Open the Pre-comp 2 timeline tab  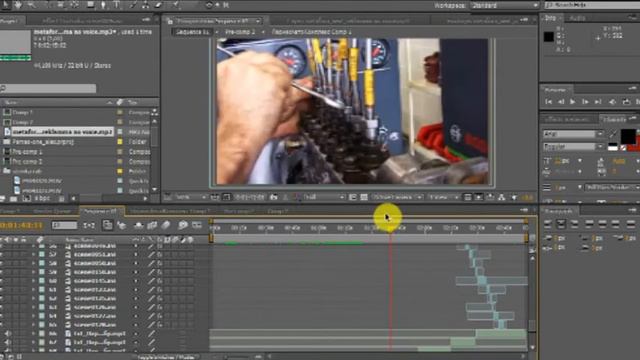[238, 211]
